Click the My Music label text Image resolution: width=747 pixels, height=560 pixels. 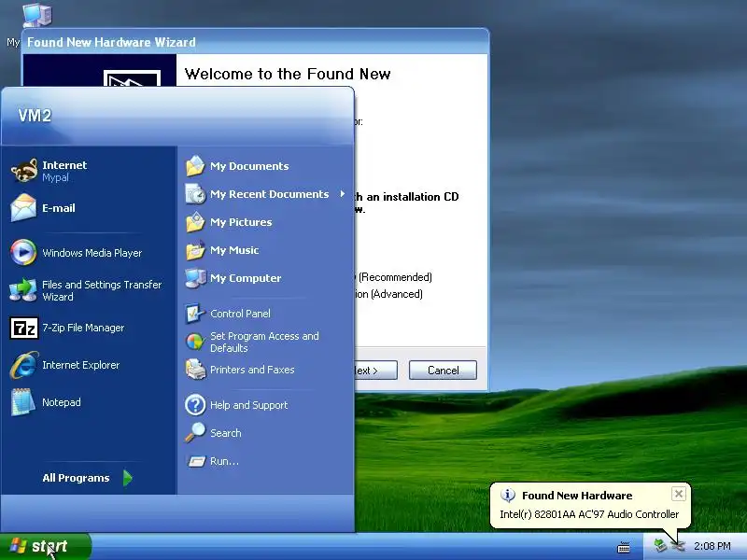tap(234, 250)
